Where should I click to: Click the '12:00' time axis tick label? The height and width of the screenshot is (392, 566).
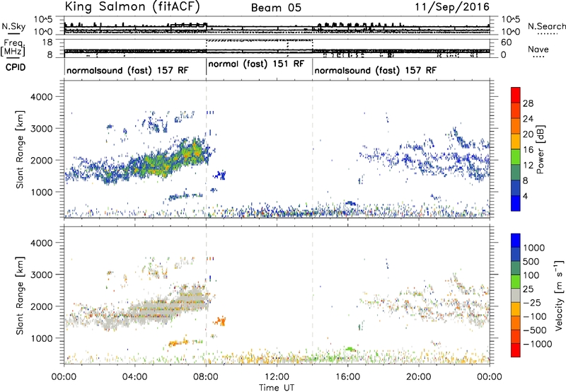tap(277, 377)
